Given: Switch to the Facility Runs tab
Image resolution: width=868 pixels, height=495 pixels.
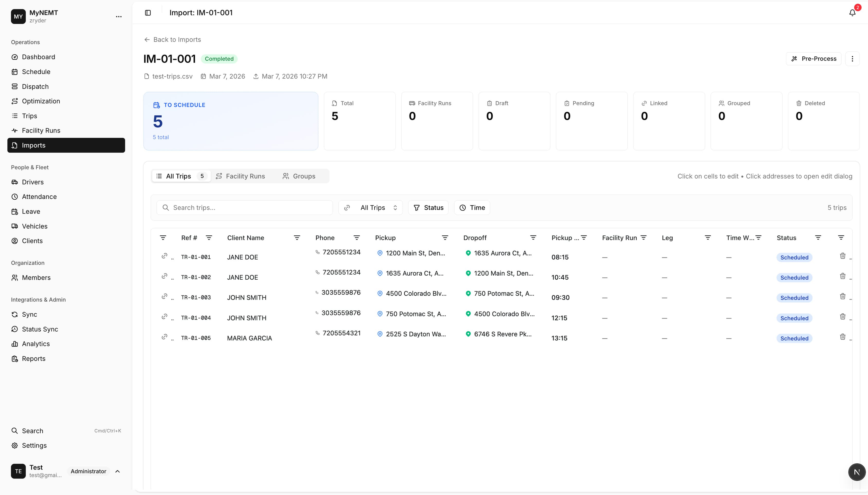Looking at the screenshot, I should tap(241, 176).
